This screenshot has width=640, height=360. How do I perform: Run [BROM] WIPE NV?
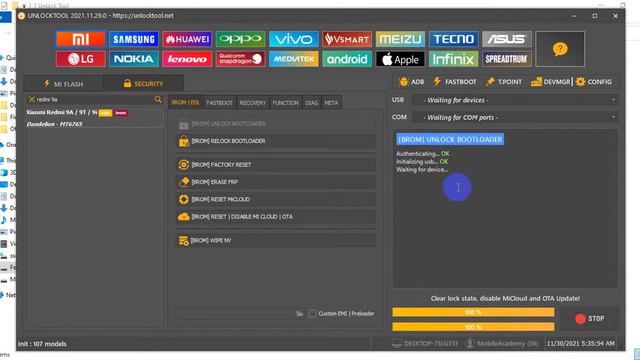coord(276,240)
